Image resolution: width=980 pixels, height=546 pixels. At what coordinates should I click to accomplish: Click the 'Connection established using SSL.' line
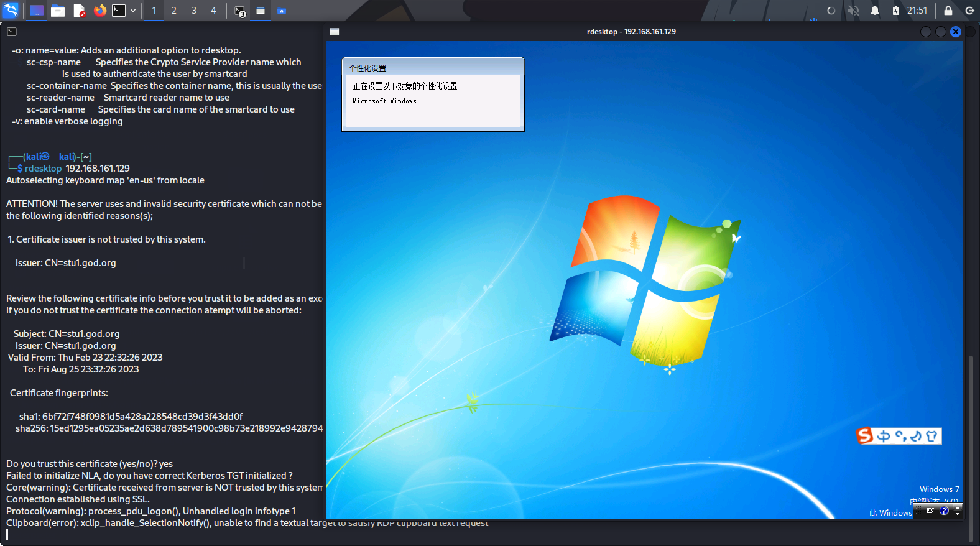78,499
